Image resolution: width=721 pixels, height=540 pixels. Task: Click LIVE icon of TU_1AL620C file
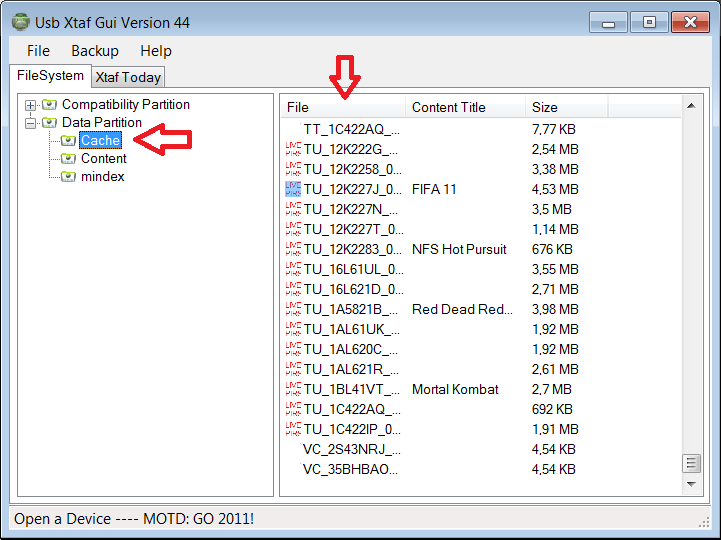(293, 349)
